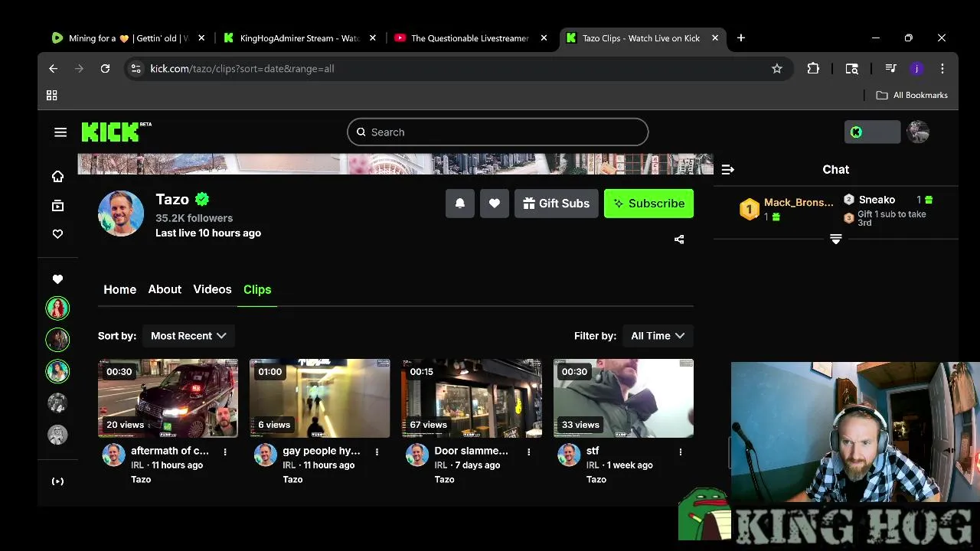Open options for 'aftermath of c...' clip
980x551 pixels.
click(225, 452)
